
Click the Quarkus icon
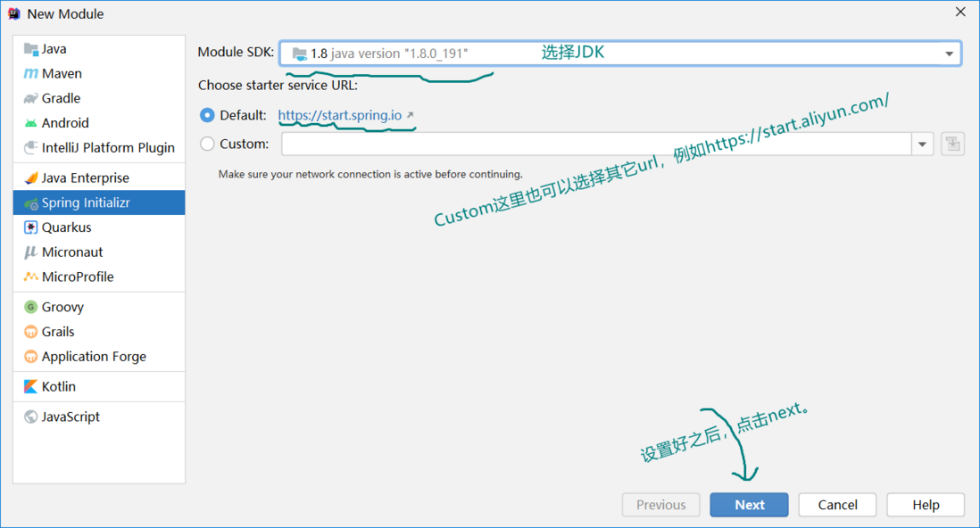click(x=30, y=227)
